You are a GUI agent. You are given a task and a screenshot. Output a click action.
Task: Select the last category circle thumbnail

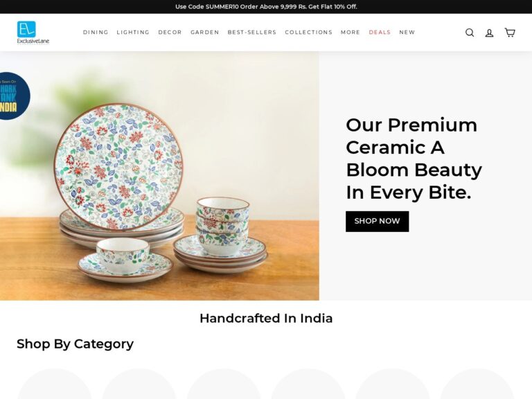point(477,384)
